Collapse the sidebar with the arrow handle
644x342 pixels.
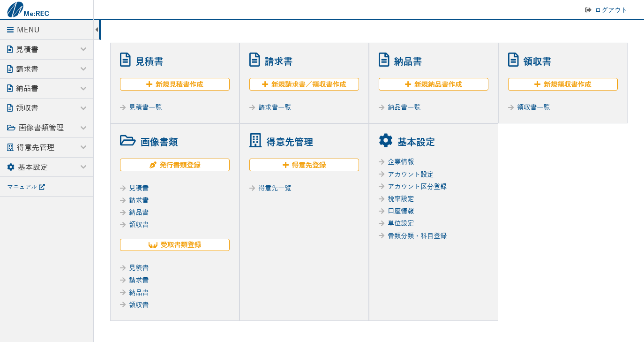(x=97, y=30)
